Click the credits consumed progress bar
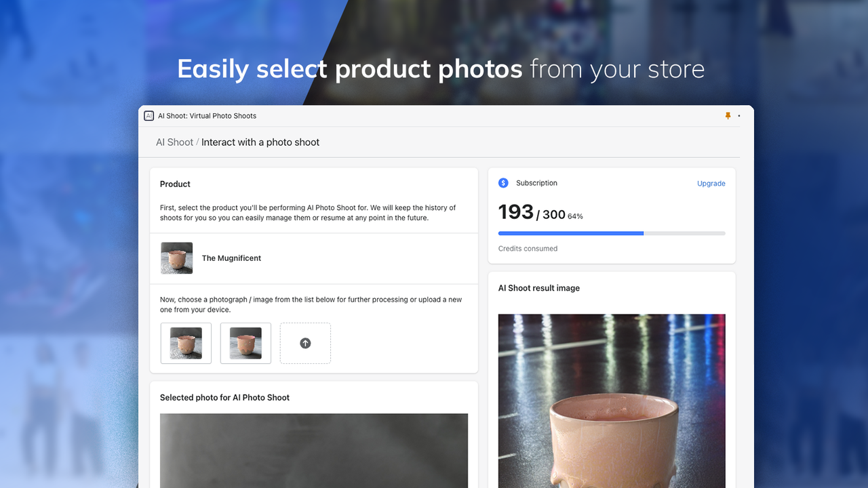The image size is (868, 488). click(x=612, y=233)
